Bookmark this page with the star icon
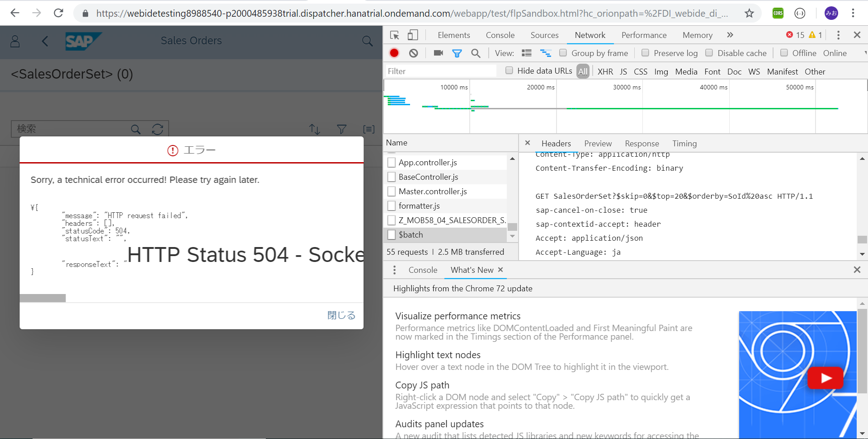This screenshot has width=868, height=439. (749, 13)
